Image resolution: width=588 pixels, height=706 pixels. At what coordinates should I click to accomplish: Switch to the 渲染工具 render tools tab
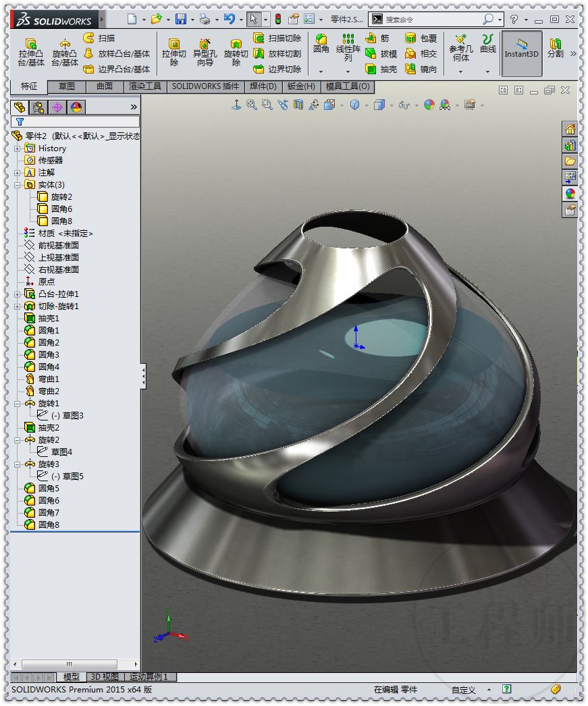pos(145,86)
